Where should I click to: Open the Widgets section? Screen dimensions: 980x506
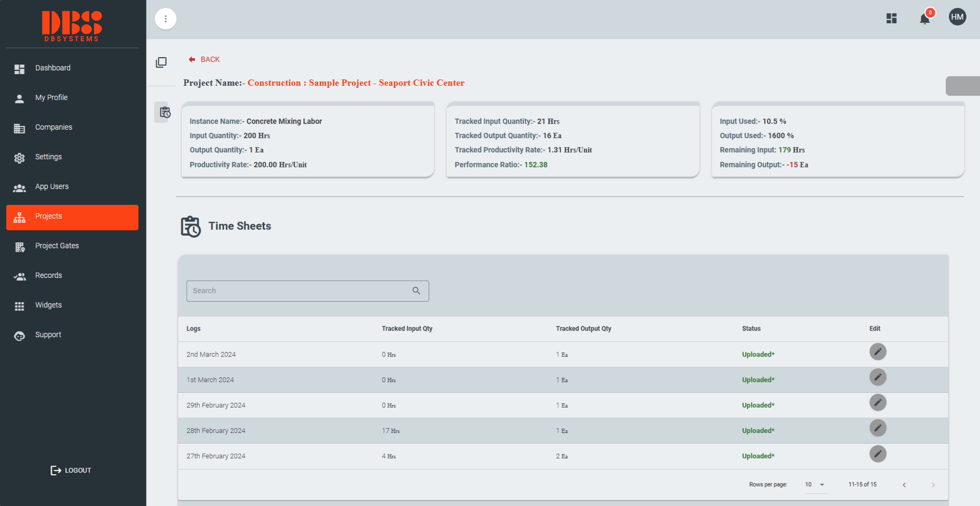pyautogui.click(x=48, y=305)
